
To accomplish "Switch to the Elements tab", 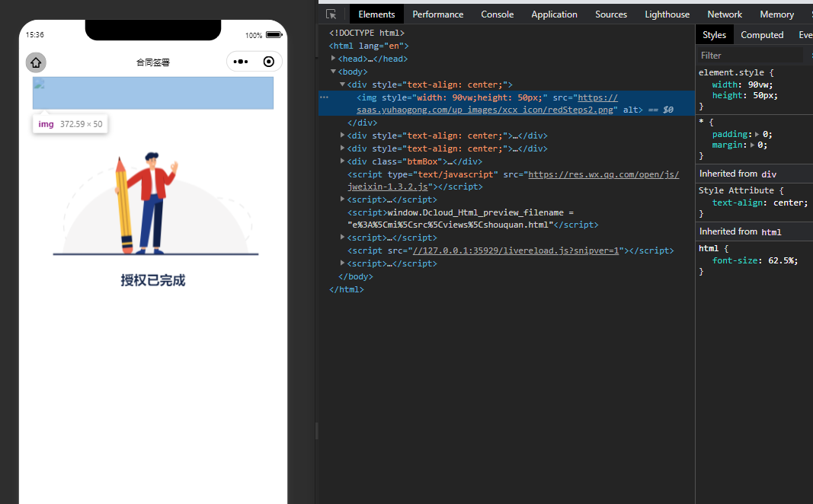I will pos(376,14).
